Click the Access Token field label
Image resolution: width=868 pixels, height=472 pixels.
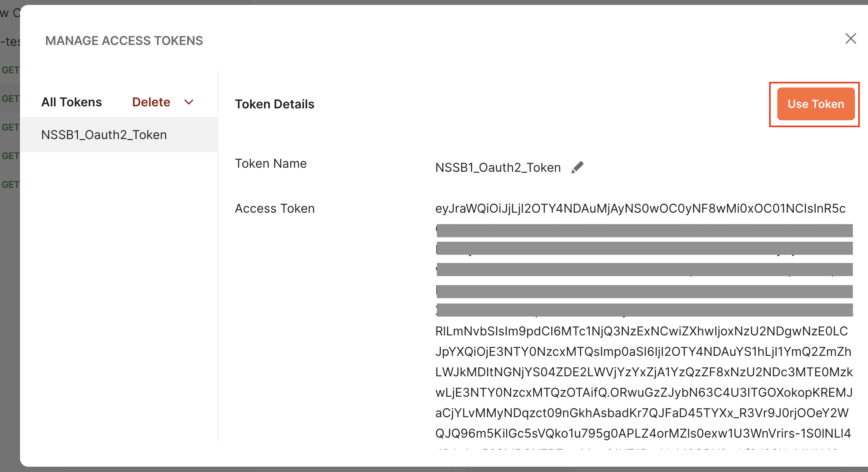coord(275,208)
